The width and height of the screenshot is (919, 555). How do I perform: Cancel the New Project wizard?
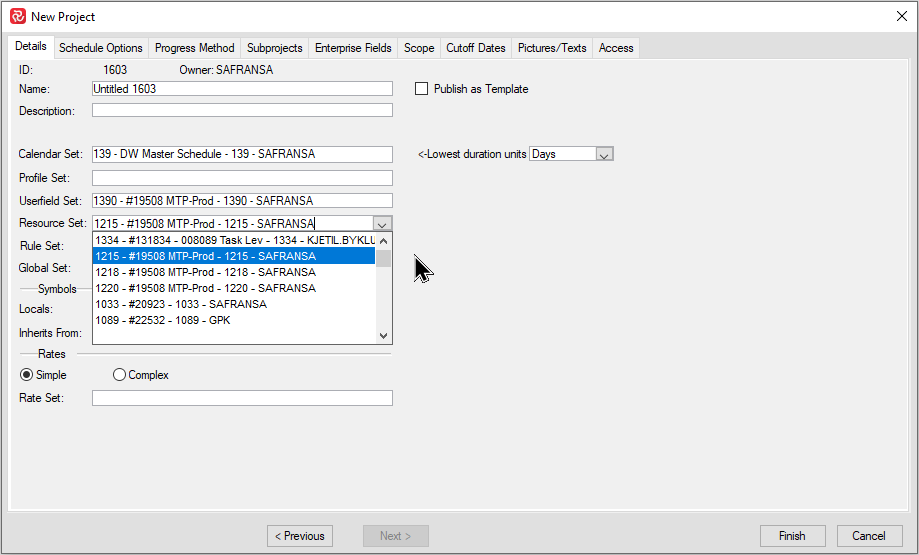click(869, 536)
